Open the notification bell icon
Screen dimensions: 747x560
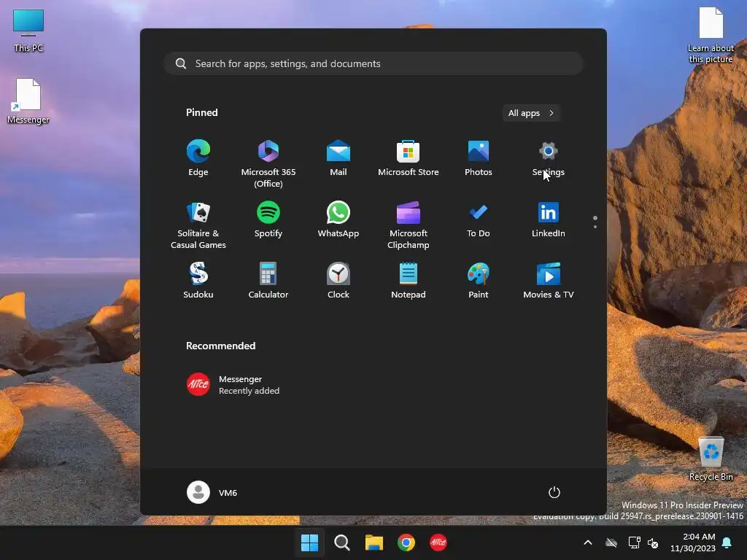point(727,542)
